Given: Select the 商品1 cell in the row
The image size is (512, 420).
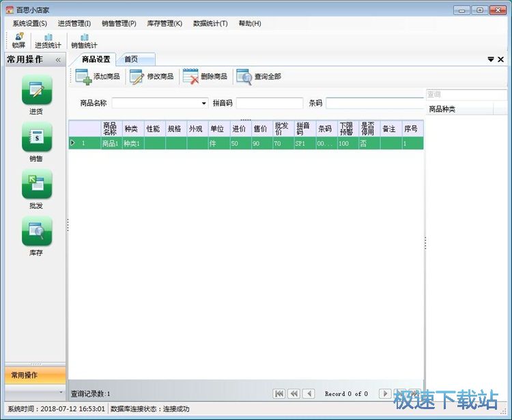Looking at the screenshot, I should [111, 143].
